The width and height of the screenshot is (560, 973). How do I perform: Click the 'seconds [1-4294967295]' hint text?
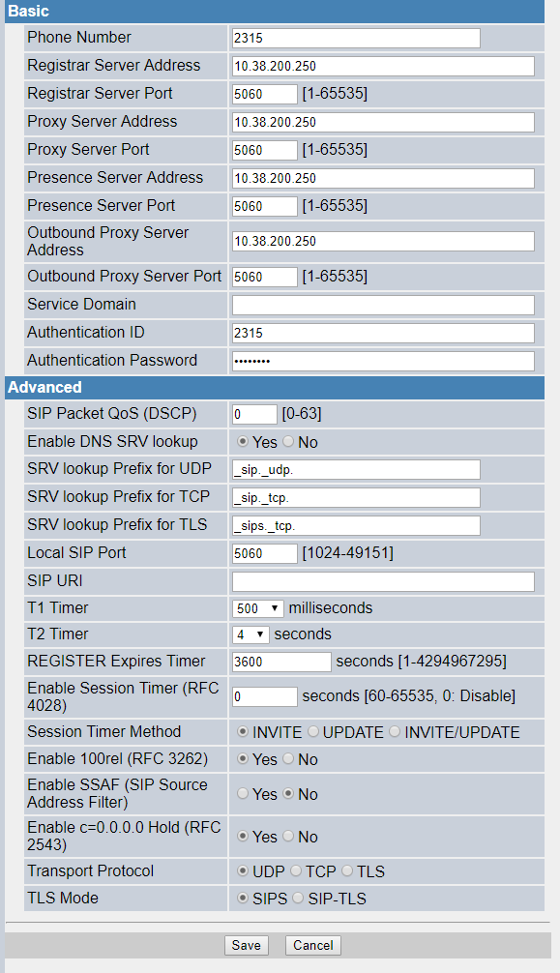coord(421,662)
